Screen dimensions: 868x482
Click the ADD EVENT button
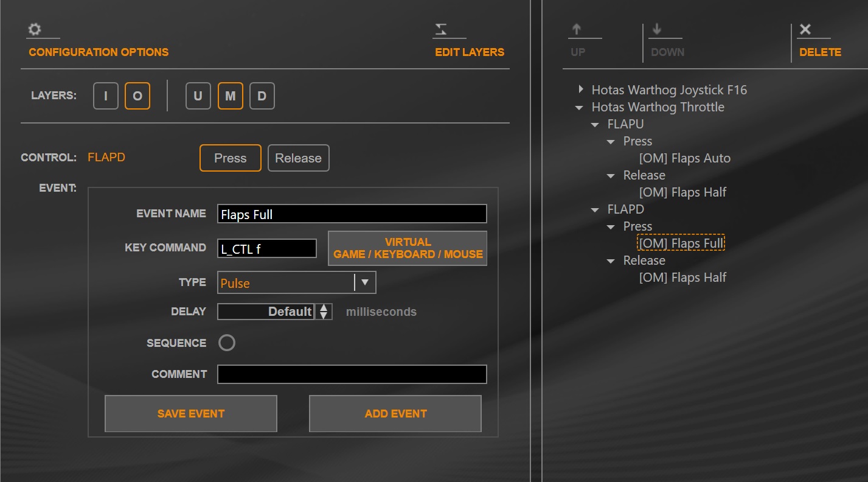coord(395,414)
